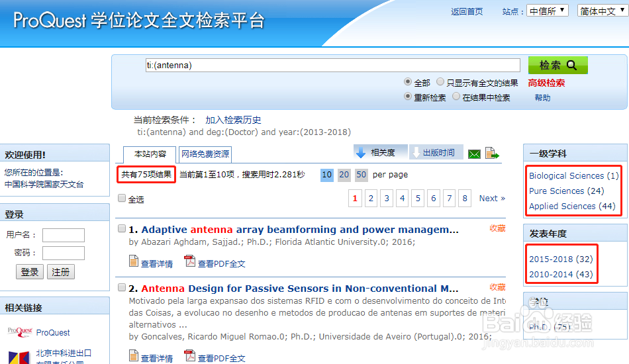Screen dimensions: 629x364
Task: Select the 全部 radio button
Action: (x=408, y=82)
